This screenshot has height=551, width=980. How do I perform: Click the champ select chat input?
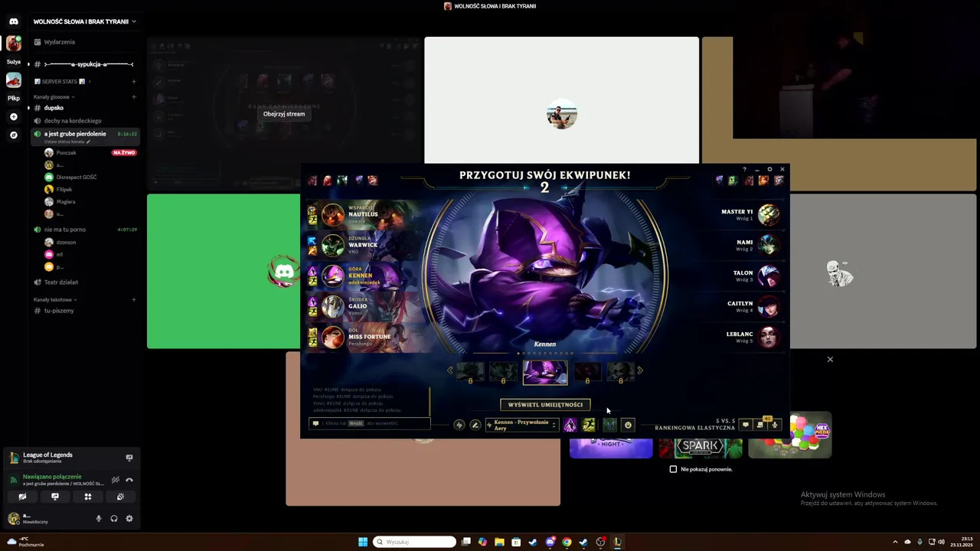(370, 423)
